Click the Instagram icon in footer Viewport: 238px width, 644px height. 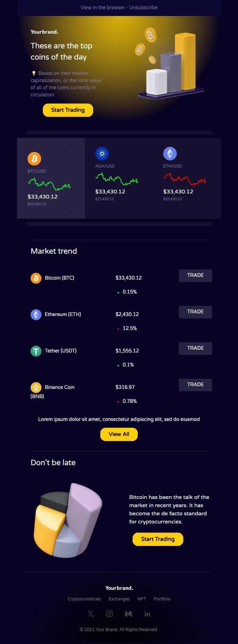pyautogui.click(x=109, y=614)
